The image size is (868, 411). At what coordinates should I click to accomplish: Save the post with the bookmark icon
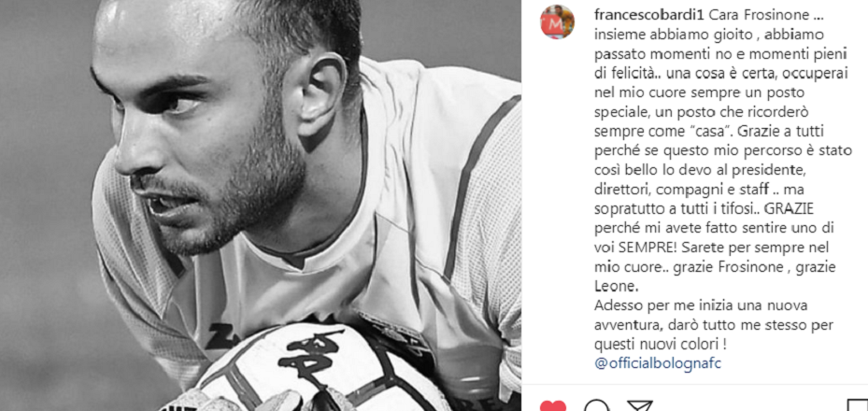coord(860,406)
